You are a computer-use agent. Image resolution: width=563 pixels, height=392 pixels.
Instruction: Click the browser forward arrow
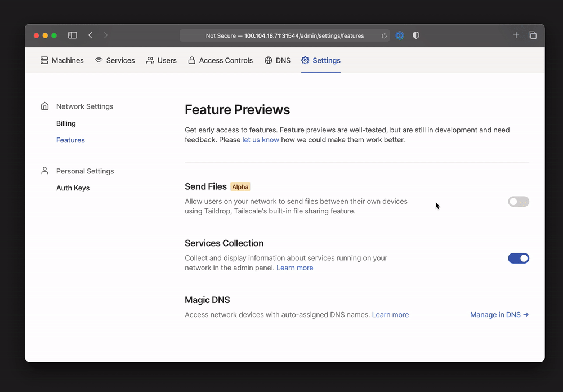[x=106, y=35]
